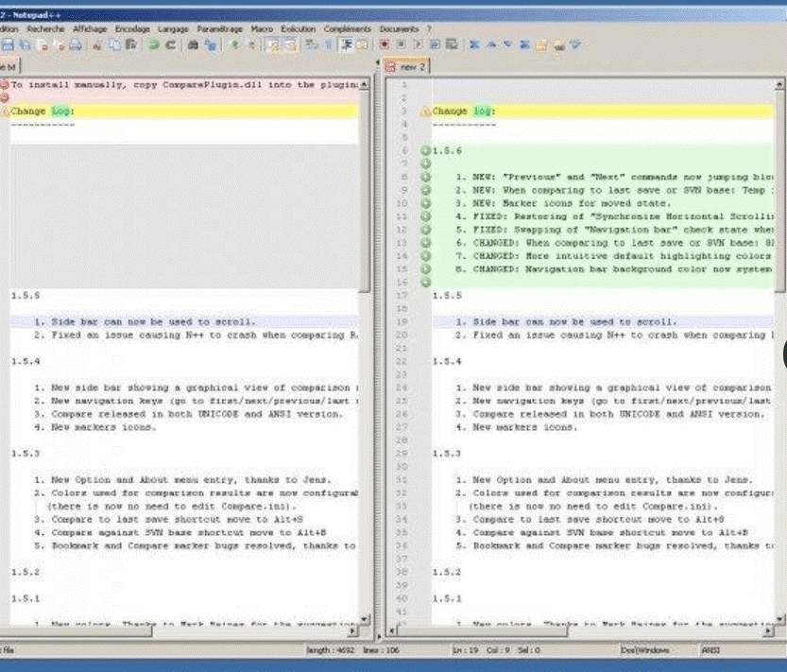Cut selection using the scissors icon
This screenshot has height=672, width=787.
pyautogui.click(x=97, y=45)
